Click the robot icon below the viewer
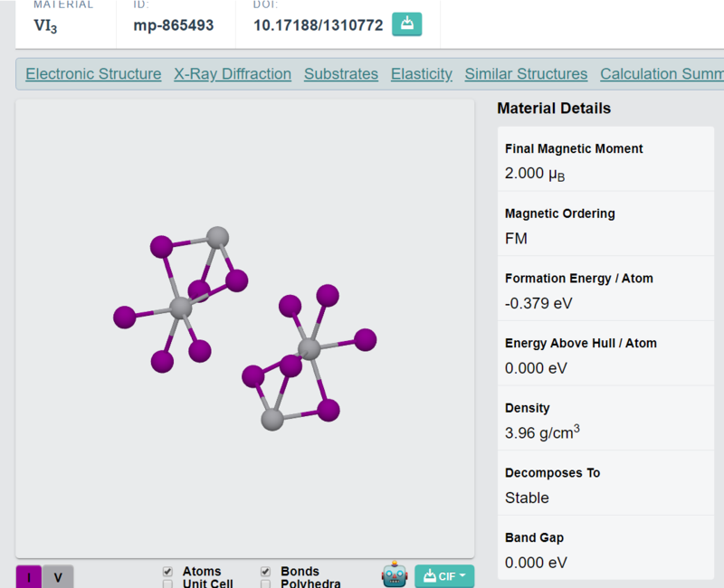Viewport: 724px width, 588px height. pos(395,574)
